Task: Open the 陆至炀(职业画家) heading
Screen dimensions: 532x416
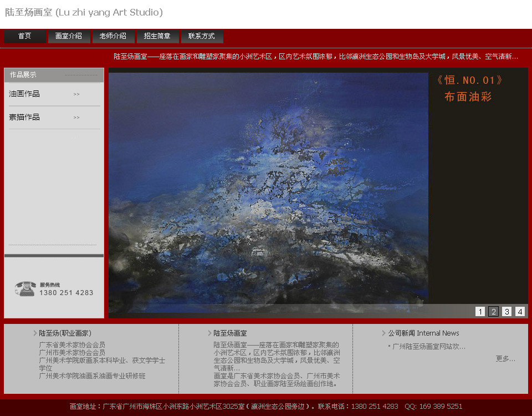Action: [x=65, y=333]
